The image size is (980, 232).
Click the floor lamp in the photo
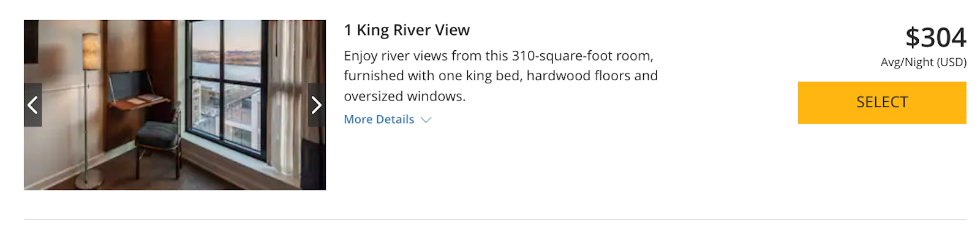pyautogui.click(x=90, y=110)
